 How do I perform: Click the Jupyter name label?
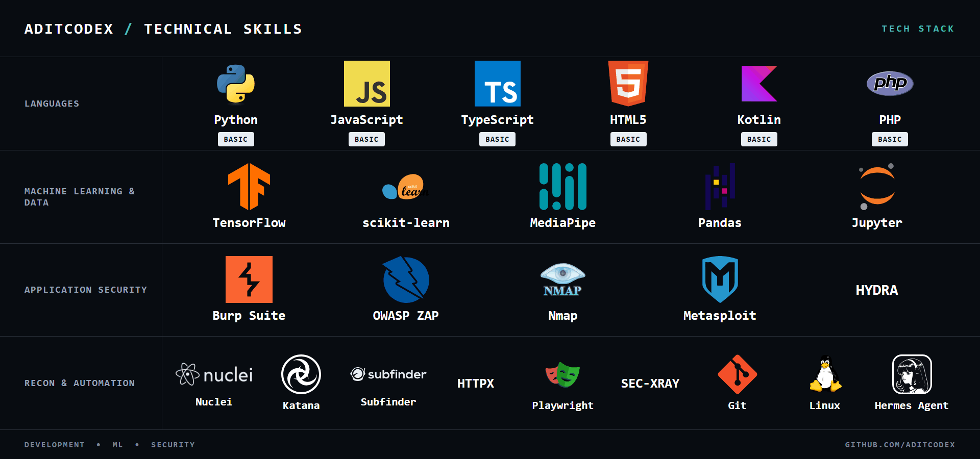tap(877, 223)
